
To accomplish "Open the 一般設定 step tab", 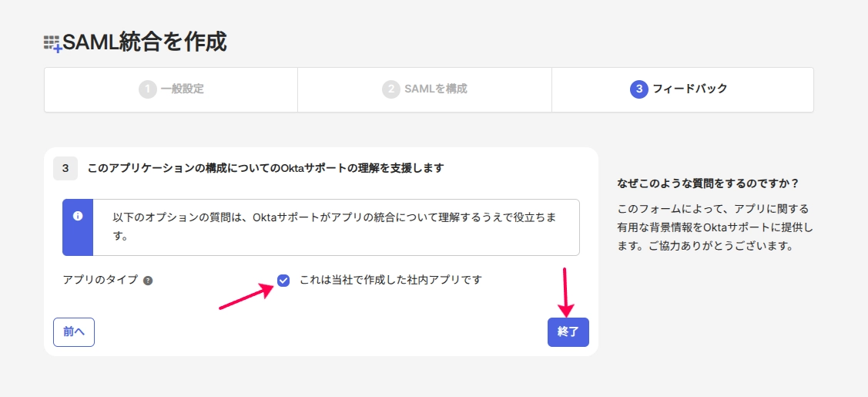I will [x=170, y=89].
